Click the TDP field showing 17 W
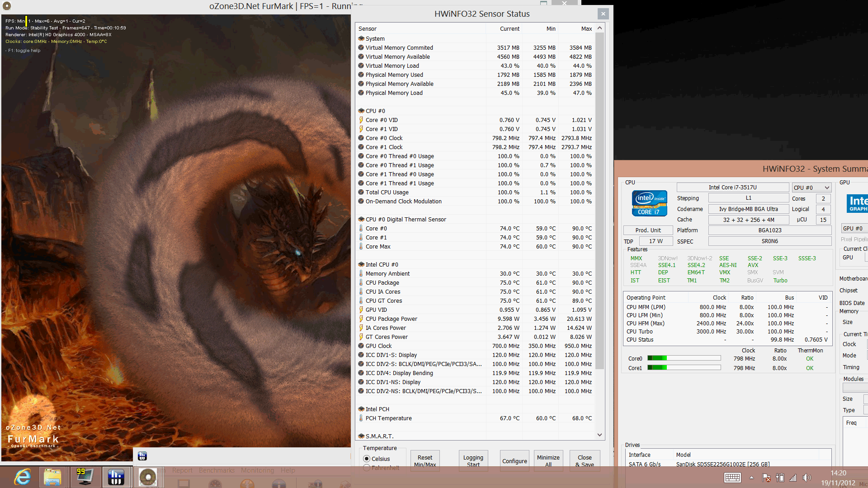868x488 pixels. 656,241
